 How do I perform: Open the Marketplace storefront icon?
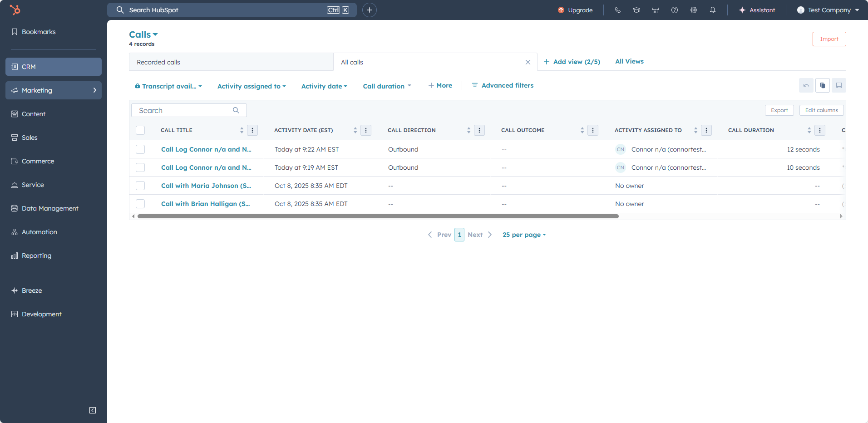click(656, 10)
